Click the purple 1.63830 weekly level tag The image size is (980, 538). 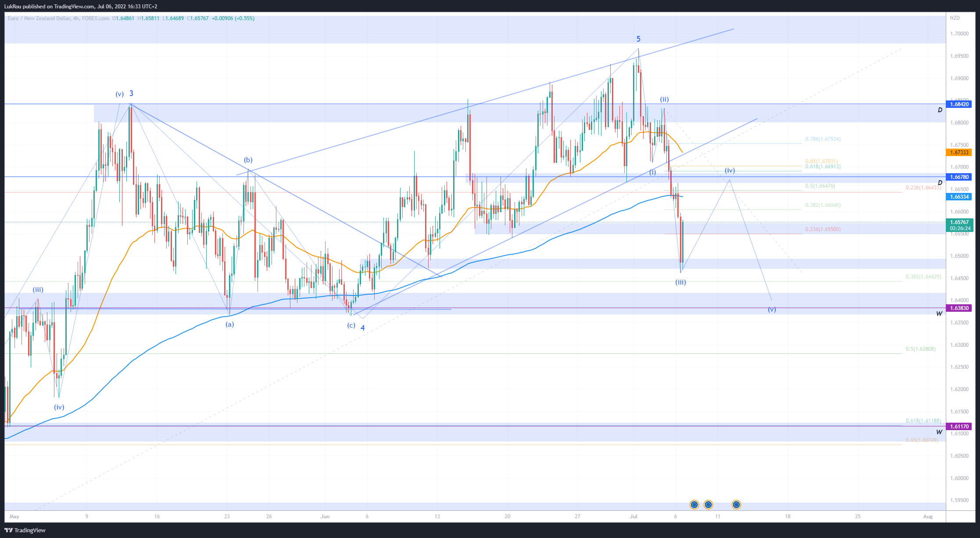pos(959,308)
